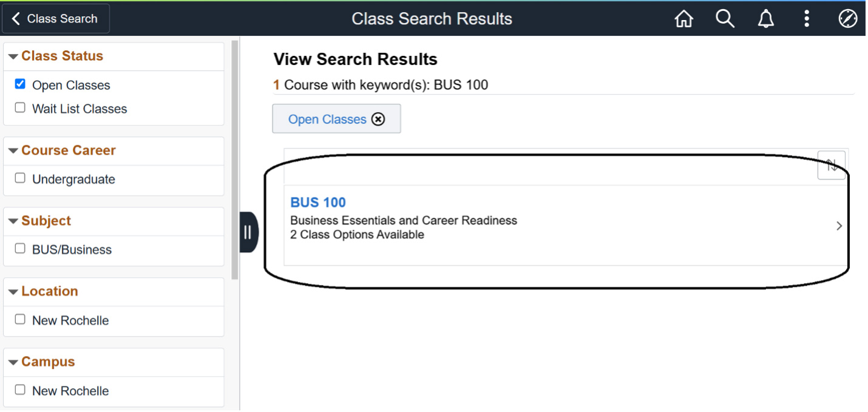Click the filter panel vertical scrollbar
This screenshot has height=412, width=868.
[235, 158]
